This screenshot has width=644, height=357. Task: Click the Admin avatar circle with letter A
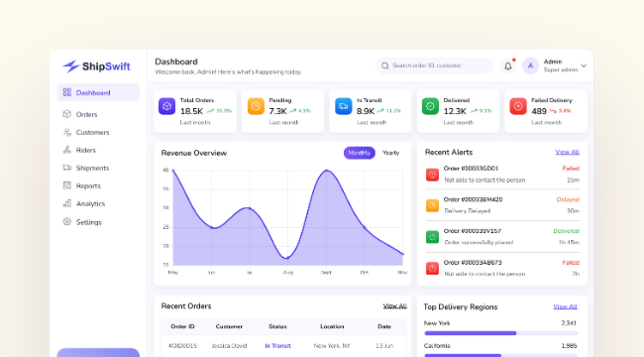pyautogui.click(x=531, y=65)
